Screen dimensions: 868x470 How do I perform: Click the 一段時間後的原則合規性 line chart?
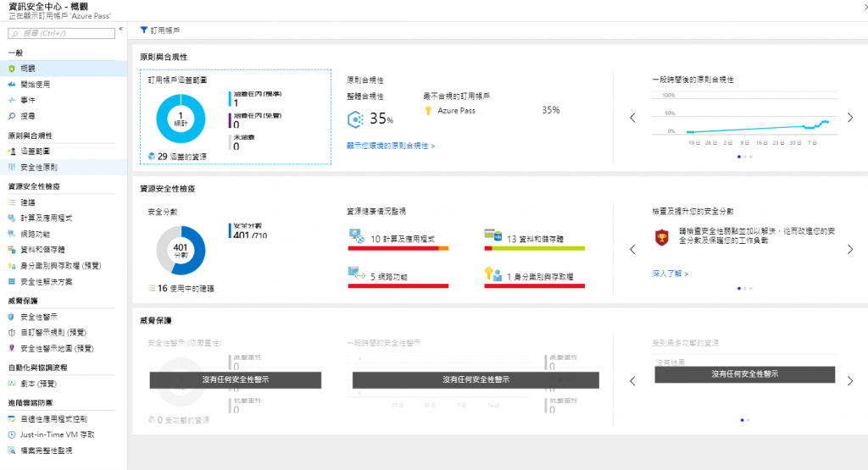coord(744,119)
